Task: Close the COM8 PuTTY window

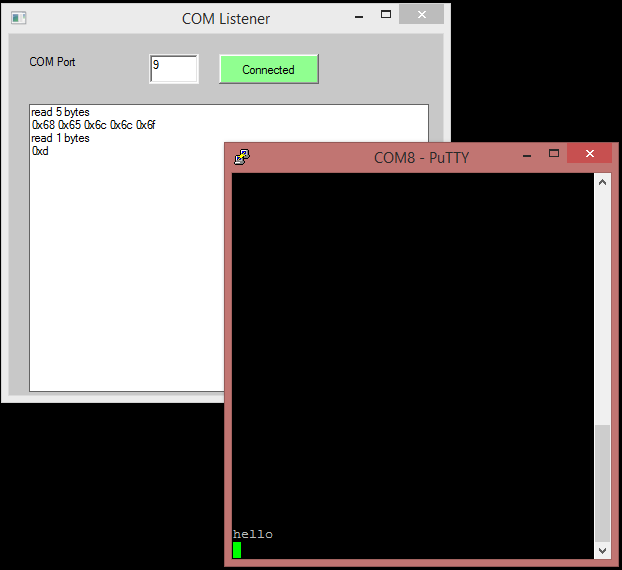Action: click(589, 154)
